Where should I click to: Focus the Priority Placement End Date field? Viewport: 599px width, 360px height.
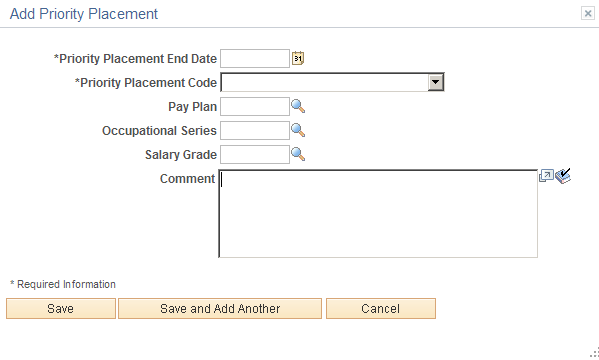[x=255, y=58]
